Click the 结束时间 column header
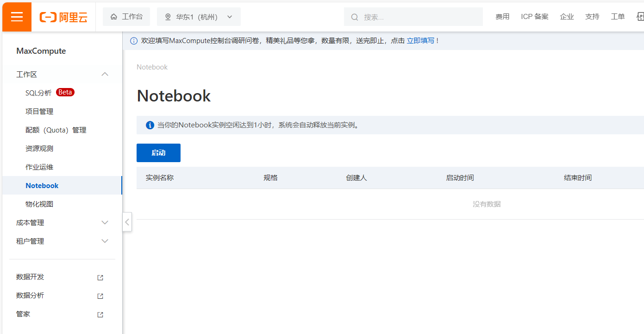The image size is (644, 334). 578,178
